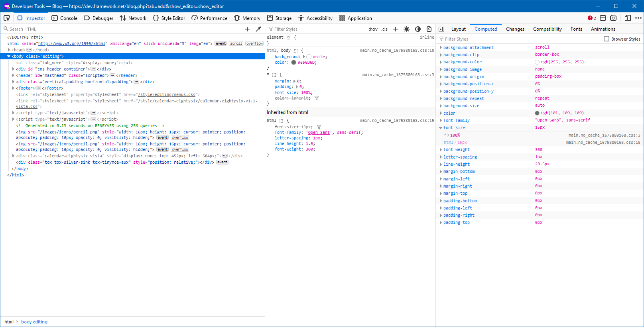The width and height of the screenshot is (644, 327).
Task: Toggle the sidebar pane collapse icon
Action: [441, 29]
